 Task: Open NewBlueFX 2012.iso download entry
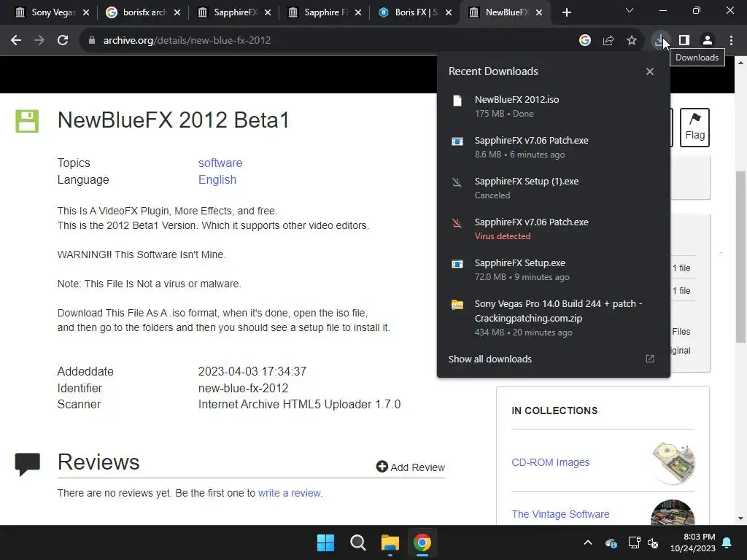553,106
